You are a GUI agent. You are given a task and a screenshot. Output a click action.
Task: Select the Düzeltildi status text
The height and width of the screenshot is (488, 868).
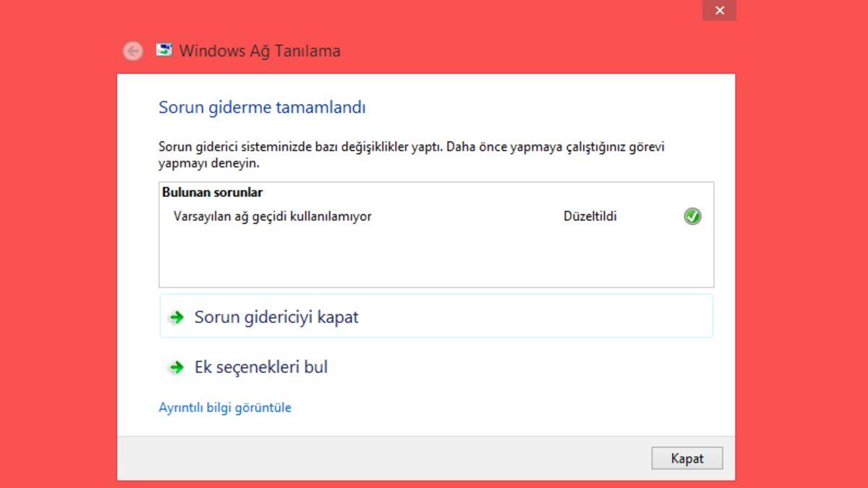coord(591,216)
